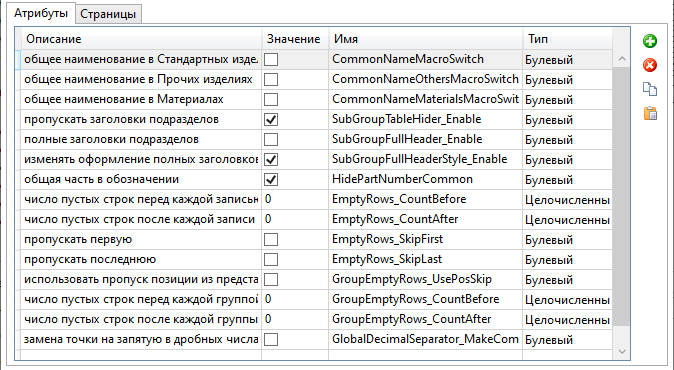
Task: Select 'число пустых строк после каждой записи'
Action: coord(141,219)
